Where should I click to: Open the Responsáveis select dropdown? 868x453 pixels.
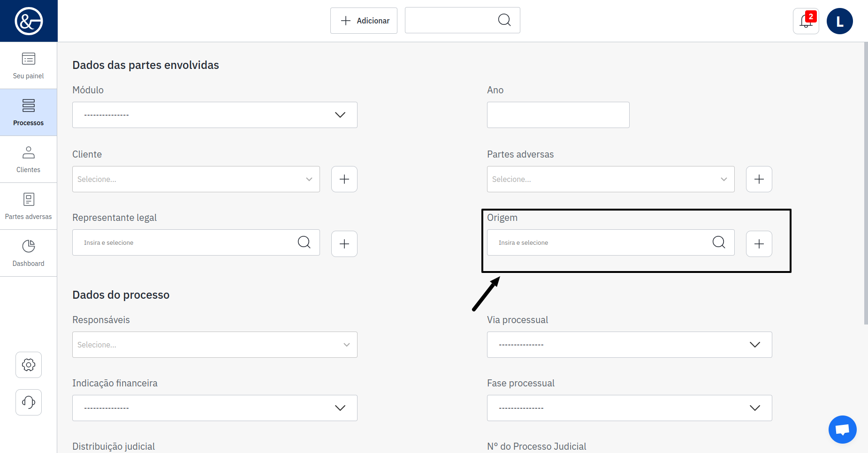point(214,345)
